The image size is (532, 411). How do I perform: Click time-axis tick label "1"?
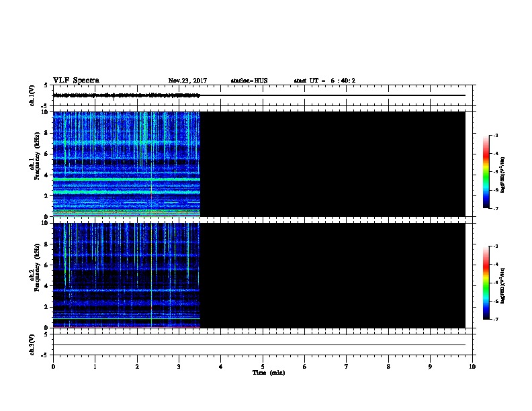[95, 366]
